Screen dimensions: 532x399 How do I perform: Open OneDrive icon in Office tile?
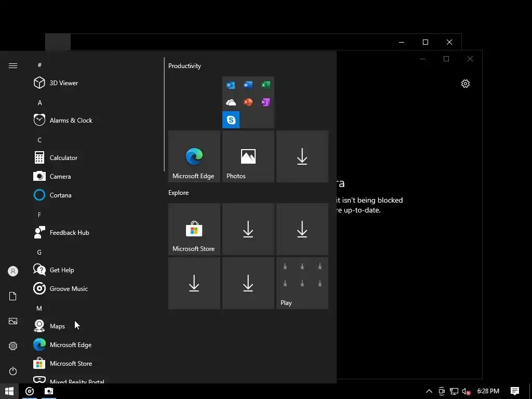click(x=231, y=102)
